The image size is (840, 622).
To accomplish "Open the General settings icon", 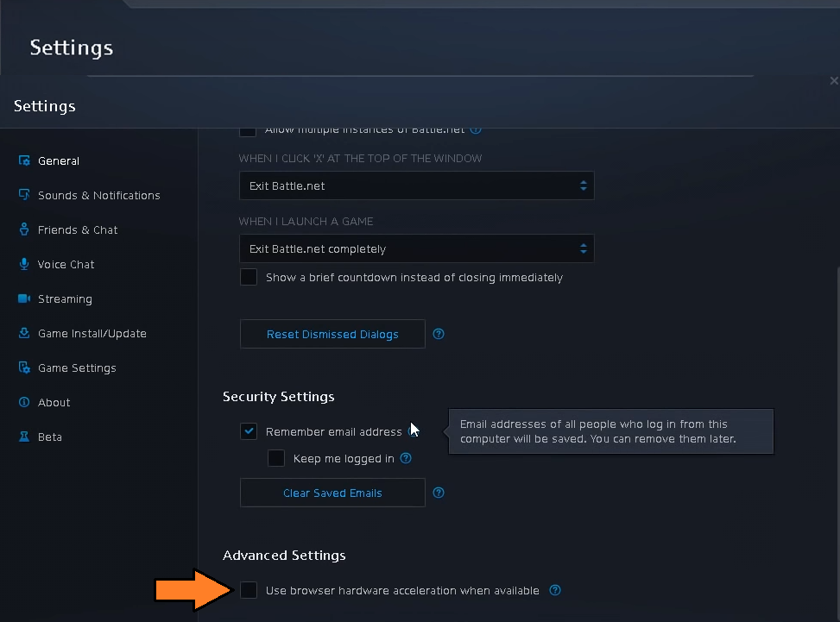I will point(24,160).
